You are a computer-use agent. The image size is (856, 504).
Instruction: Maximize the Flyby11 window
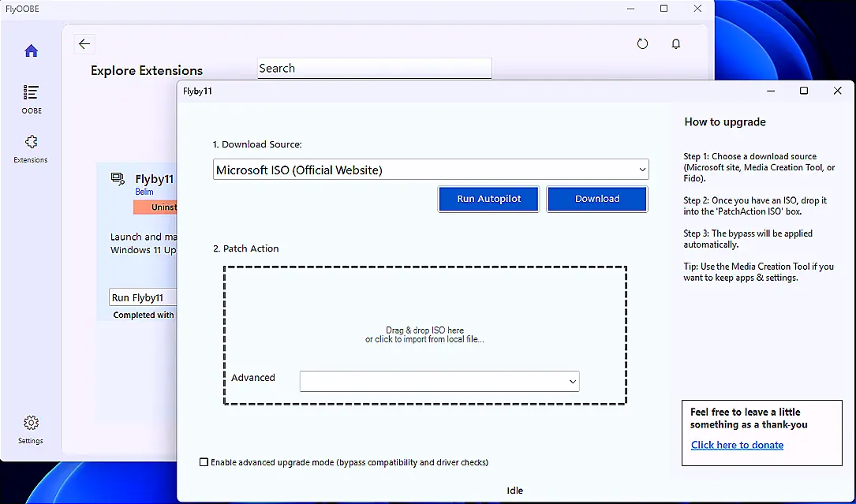803,91
